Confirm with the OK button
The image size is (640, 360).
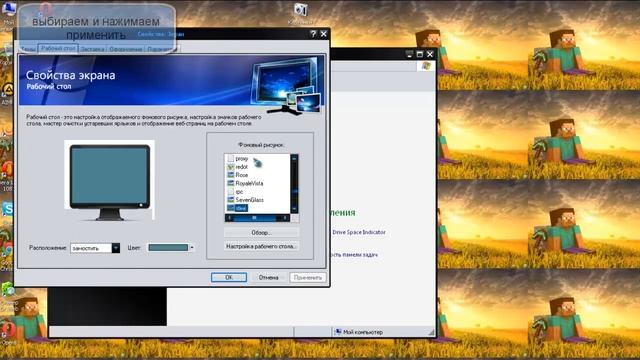point(229,278)
